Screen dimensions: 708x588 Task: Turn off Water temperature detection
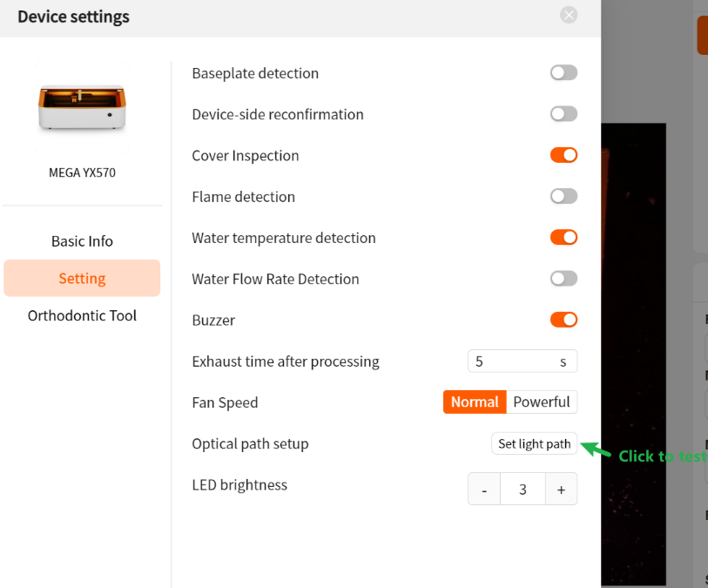(x=563, y=237)
